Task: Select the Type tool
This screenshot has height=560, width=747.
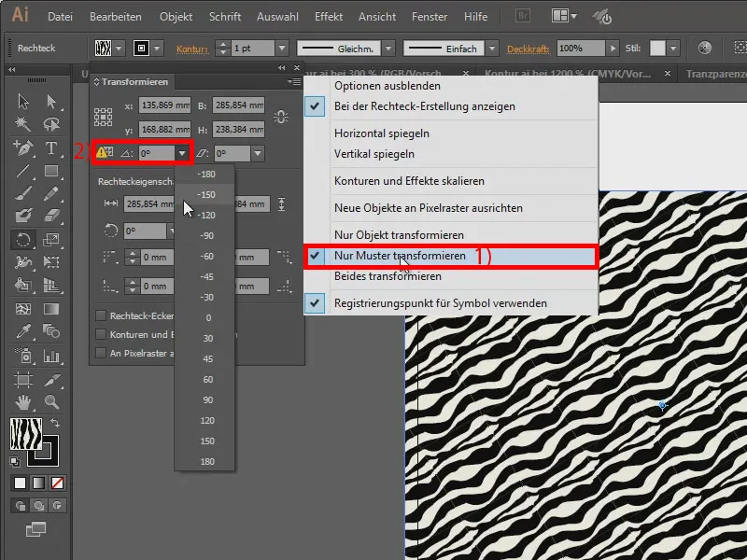Action: click(51, 148)
